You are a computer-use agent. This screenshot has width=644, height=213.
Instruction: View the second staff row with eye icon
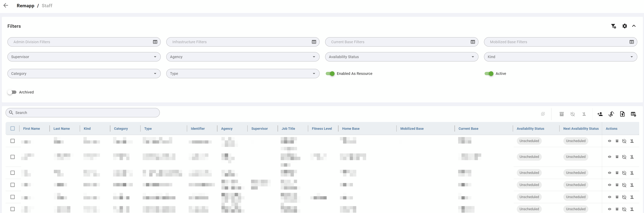610,157
